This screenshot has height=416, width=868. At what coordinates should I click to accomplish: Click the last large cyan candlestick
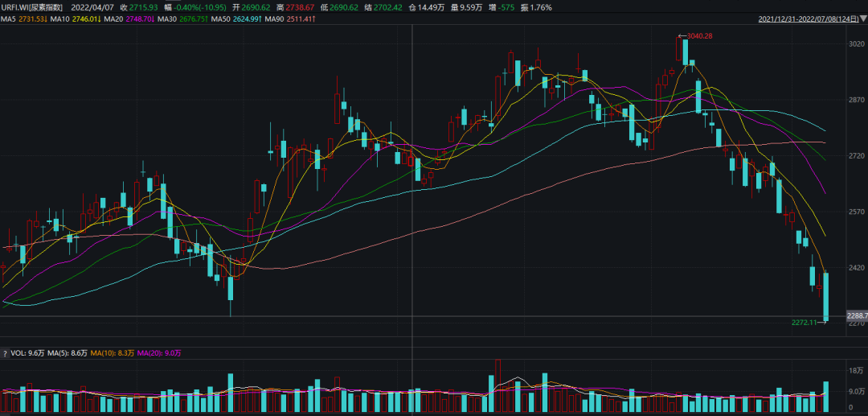click(x=825, y=296)
